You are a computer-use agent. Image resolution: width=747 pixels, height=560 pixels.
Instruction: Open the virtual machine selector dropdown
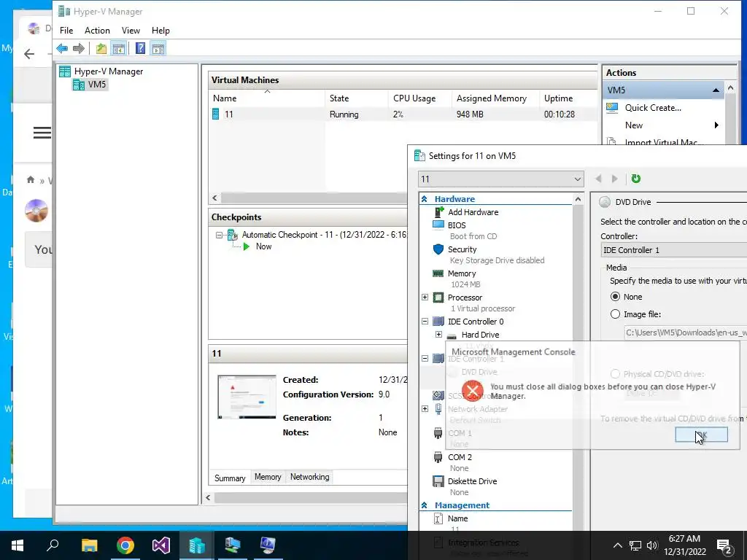click(500, 179)
